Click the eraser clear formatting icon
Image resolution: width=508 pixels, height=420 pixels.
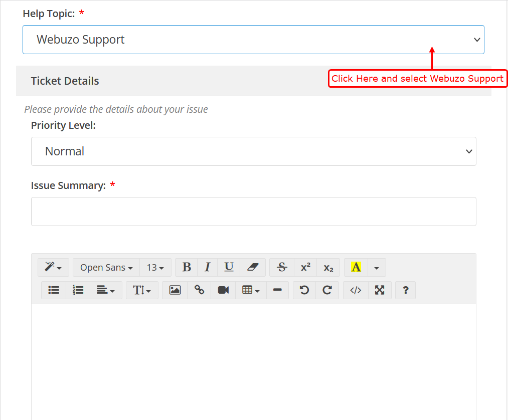[253, 268]
